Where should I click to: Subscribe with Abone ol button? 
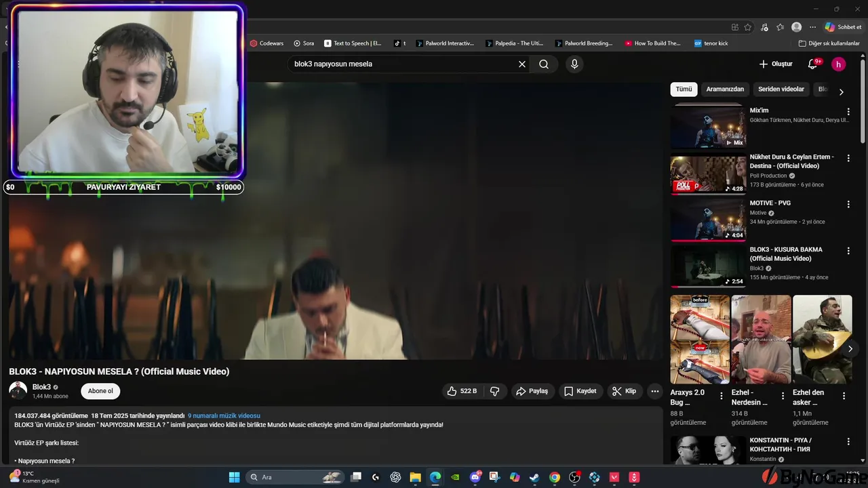point(100,391)
